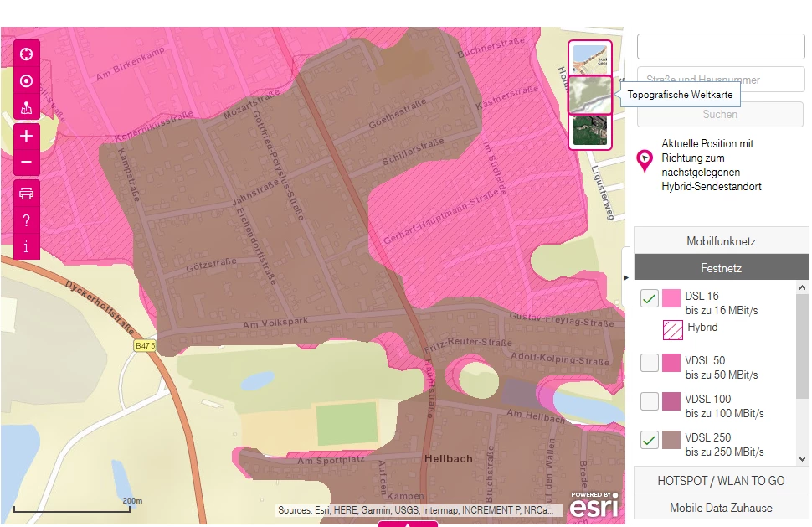Click the DSL 16 pink color swatch
The width and height of the screenshot is (812, 527).
click(x=671, y=298)
